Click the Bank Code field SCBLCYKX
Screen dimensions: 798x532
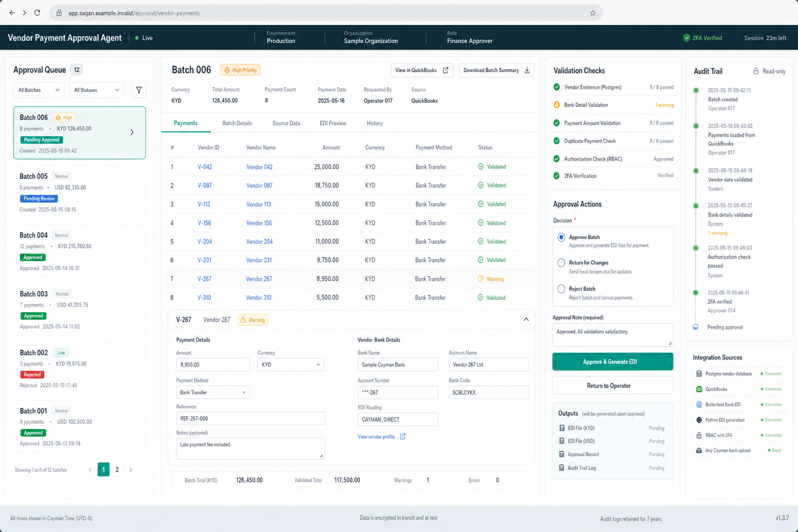(x=488, y=392)
